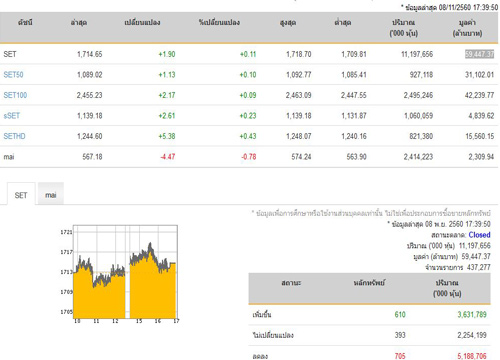The width and height of the screenshot is (500, 360).
Task: Click sSET change +2.61
Action: pyautogui.click(x=167, y=116)
